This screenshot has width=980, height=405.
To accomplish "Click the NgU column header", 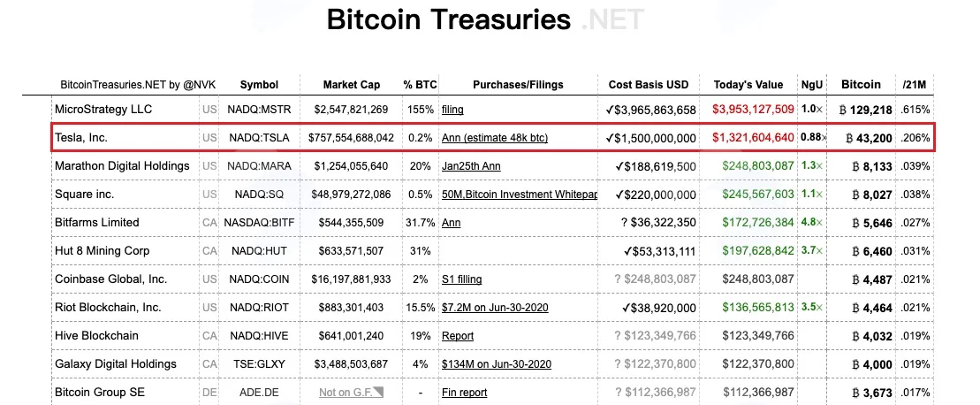I will click(x=812, y=85).
